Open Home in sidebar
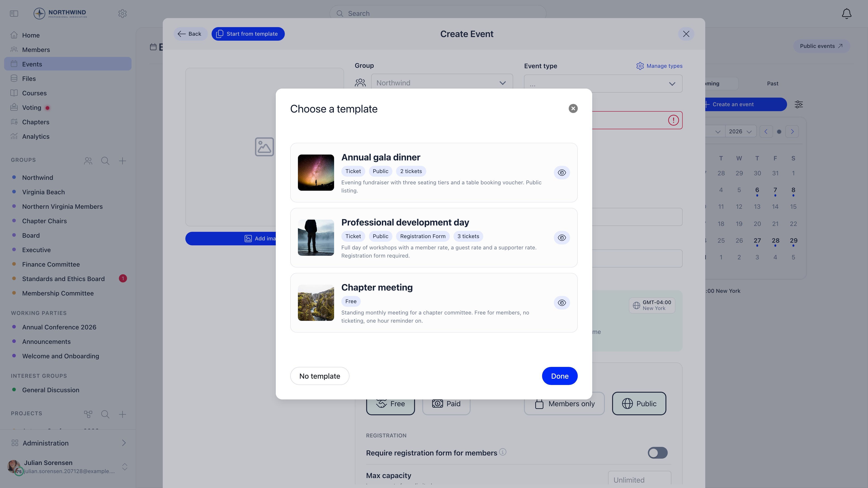The width and height of the screenshot is (868, 488). [68, 35]
